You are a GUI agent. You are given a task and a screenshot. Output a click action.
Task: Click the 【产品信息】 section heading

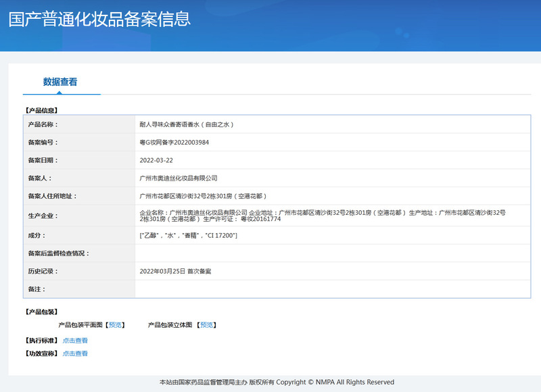click(x=41, y=109)
